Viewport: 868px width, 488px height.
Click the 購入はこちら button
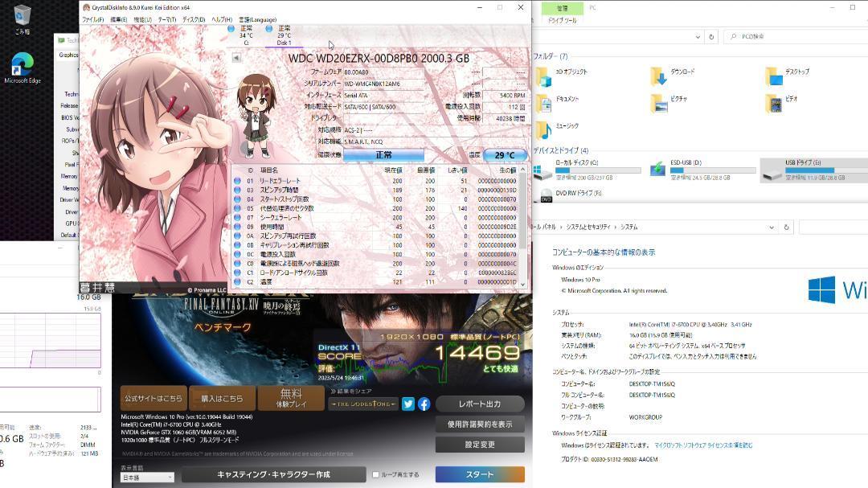coord(222,398)
